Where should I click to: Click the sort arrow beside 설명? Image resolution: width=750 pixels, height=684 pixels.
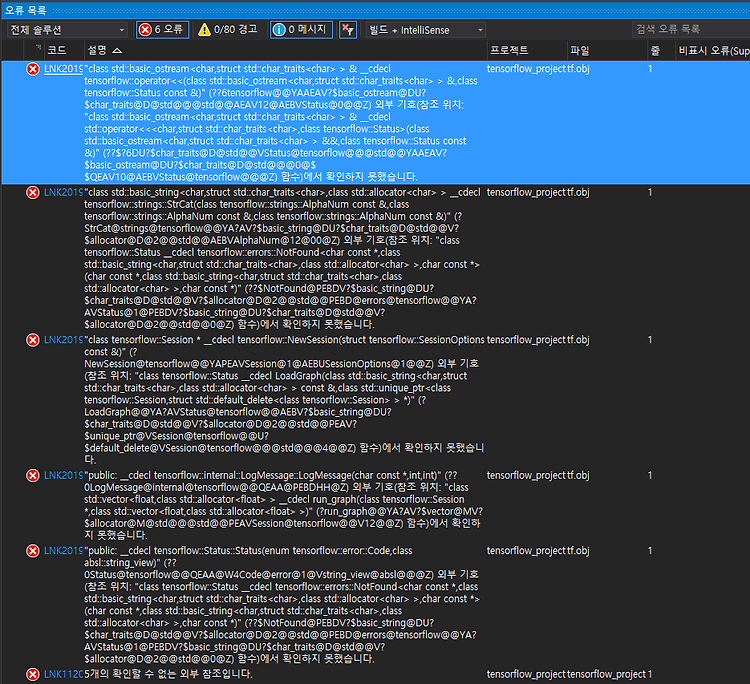[117, 51]
